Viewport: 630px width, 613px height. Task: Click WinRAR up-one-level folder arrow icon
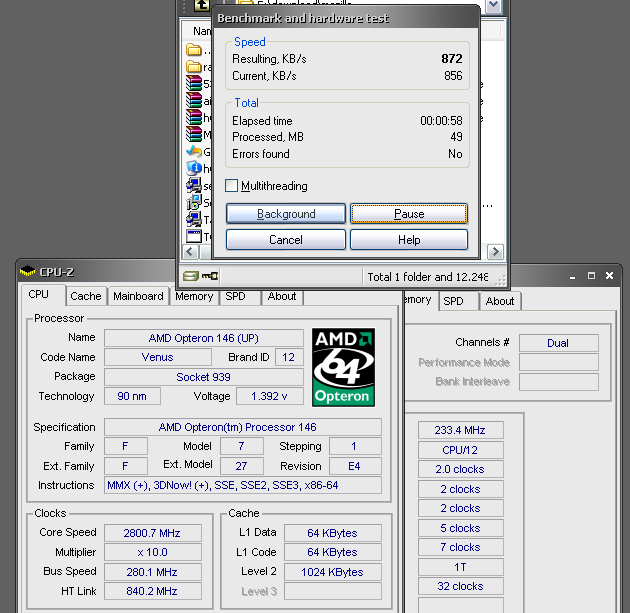[x=202, y=5]
